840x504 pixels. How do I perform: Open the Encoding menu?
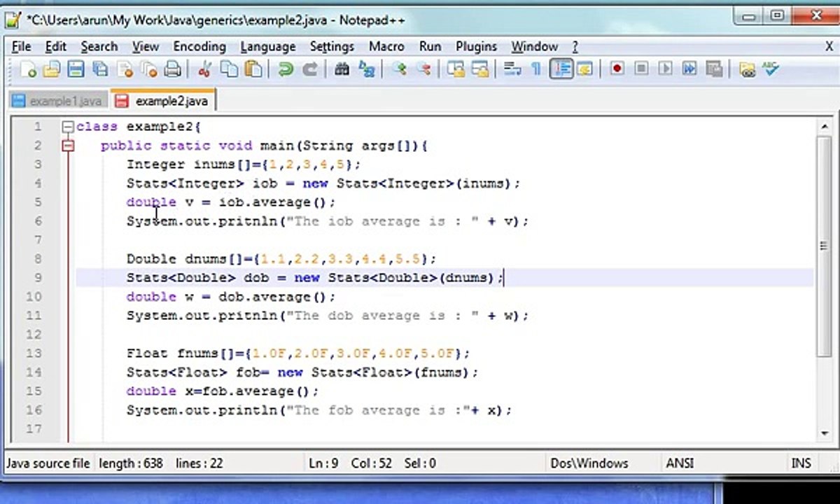point(199,46)
